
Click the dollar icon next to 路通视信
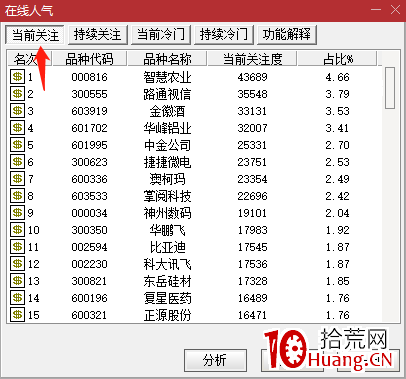tap(17, 94)
